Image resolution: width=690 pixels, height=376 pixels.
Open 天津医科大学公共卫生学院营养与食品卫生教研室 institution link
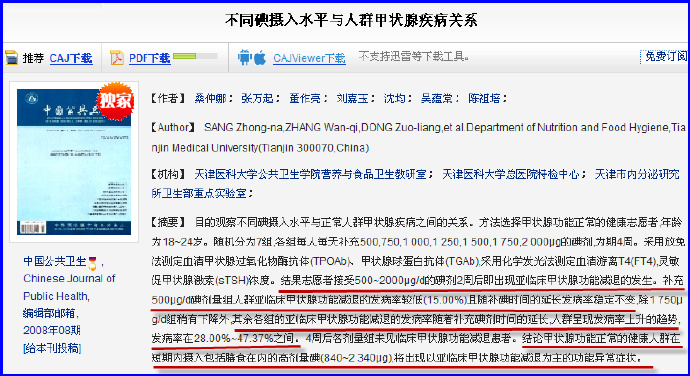(311, 174)
